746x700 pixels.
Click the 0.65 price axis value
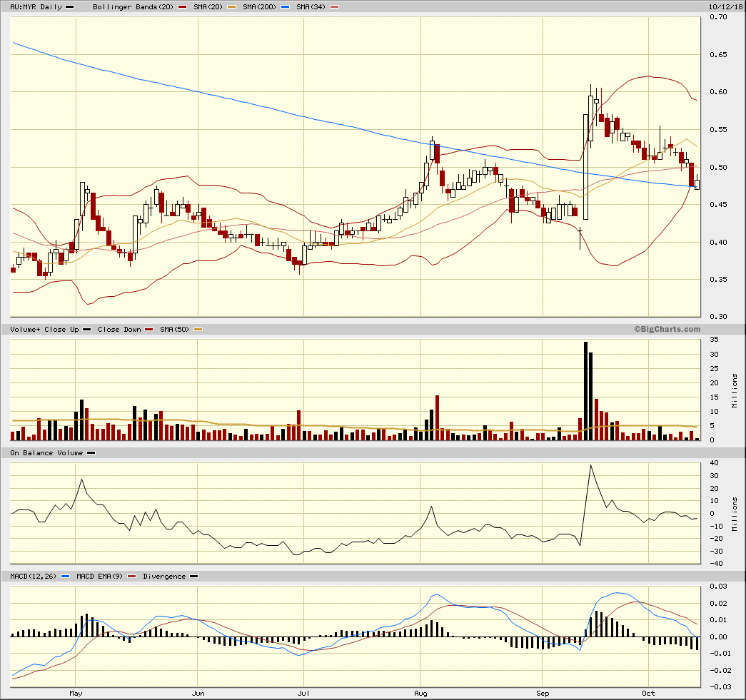[x=718, y=54]
